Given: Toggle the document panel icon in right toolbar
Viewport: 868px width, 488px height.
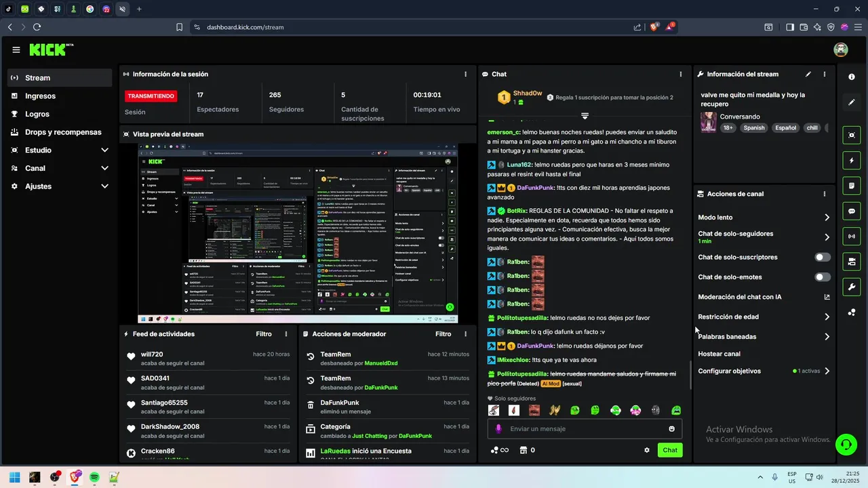Looking at the screenshot, I should (852, 186).
